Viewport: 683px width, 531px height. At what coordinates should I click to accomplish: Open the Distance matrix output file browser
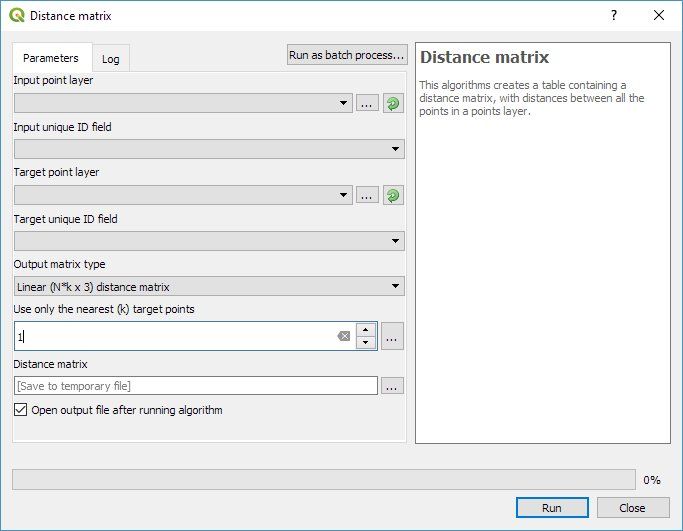coord(392,386)
